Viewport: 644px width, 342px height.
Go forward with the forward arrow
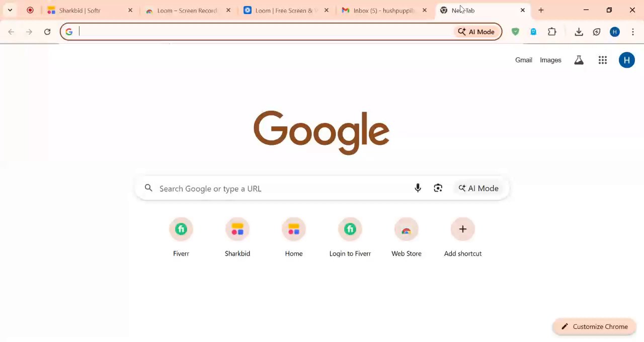(x=29, y=32)
